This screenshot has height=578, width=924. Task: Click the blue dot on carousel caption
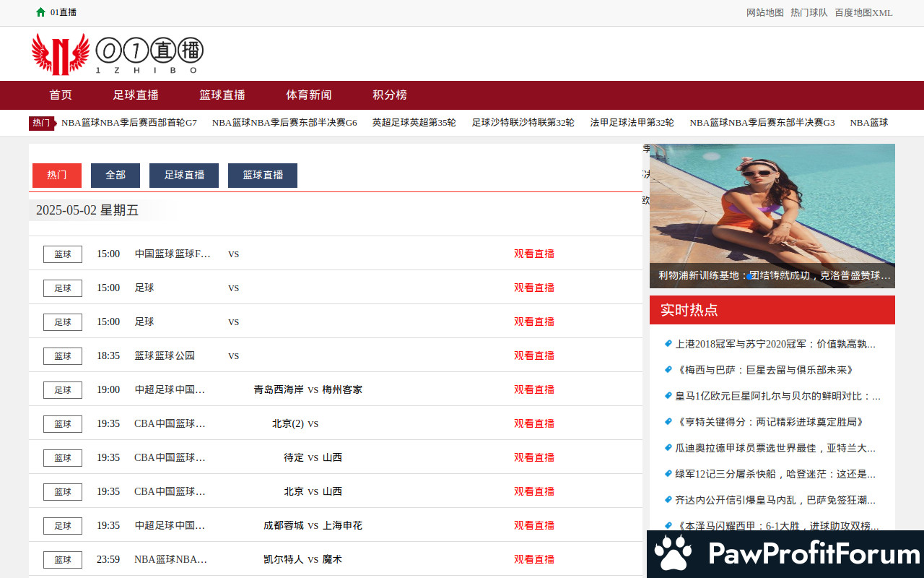(750, 276)
